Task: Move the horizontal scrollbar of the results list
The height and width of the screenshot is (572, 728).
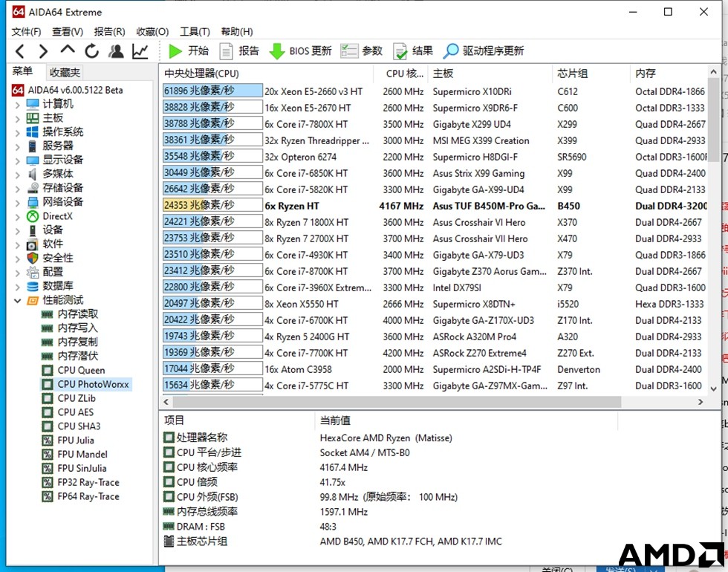Action: coord(397,402)
